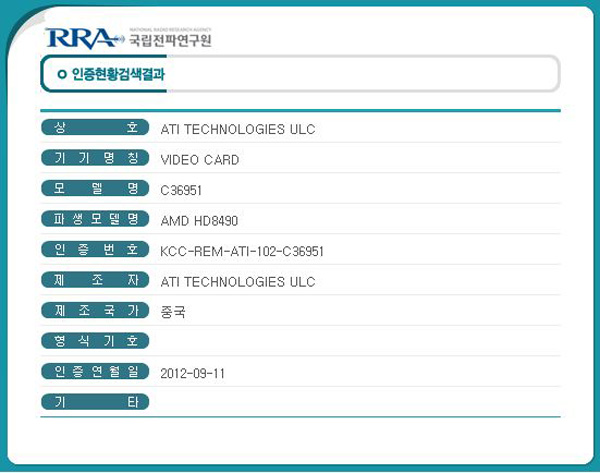Screen dimensions: 600x473
Task: Click the 국립전파연구원 agency name
Action: pos(170,40)
